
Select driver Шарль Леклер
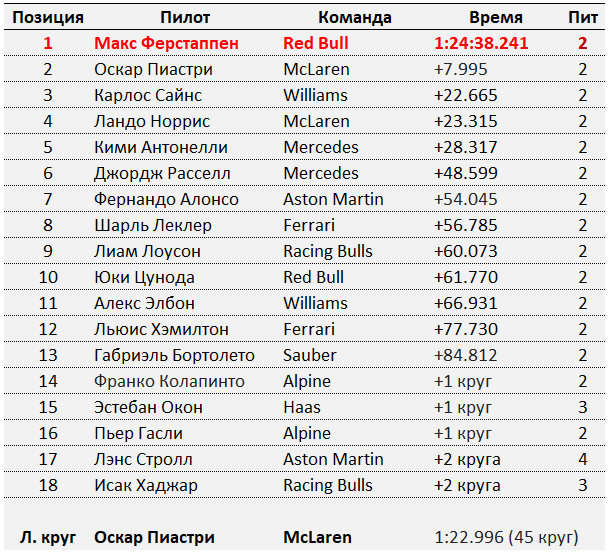tap(149, 225)
